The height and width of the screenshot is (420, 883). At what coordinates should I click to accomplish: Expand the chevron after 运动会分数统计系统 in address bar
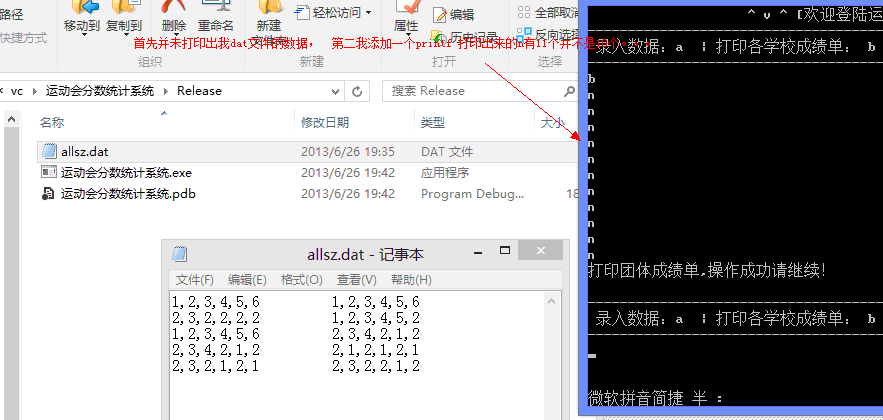click(x=166, y=91)
